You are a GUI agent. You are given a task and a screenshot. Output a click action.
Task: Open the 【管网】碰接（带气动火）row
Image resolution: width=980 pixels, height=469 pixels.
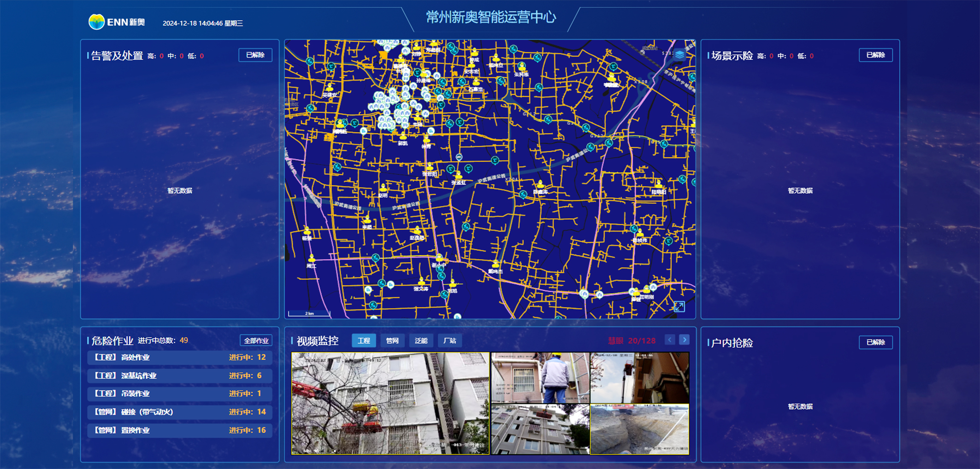click(x=180, y=412)
